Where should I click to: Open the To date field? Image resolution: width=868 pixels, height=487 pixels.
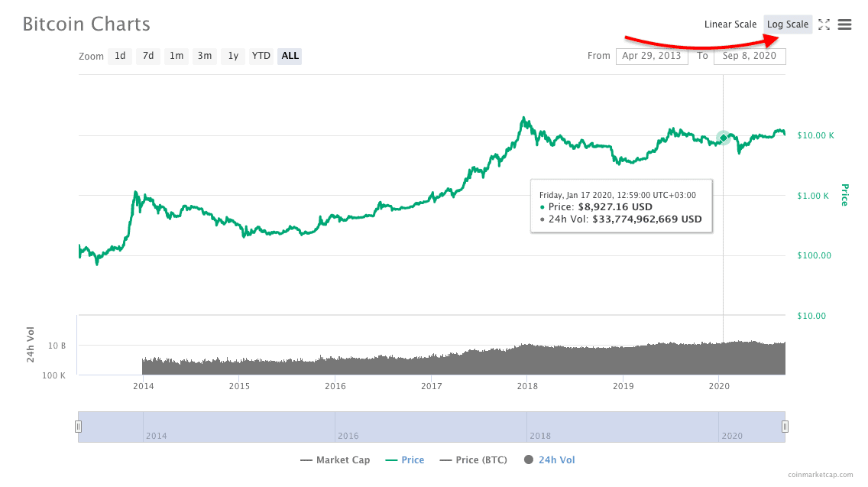pyautogui.click(x=750, y=56)
